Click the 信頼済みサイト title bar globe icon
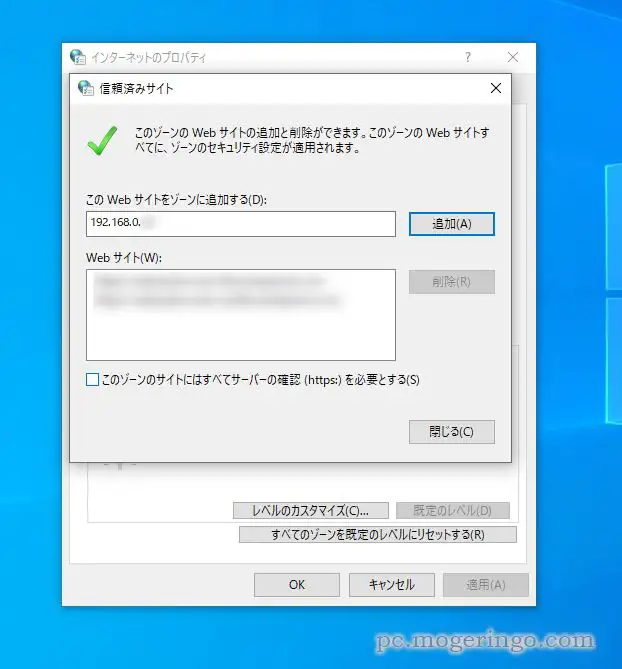 (x=86, y=88)
